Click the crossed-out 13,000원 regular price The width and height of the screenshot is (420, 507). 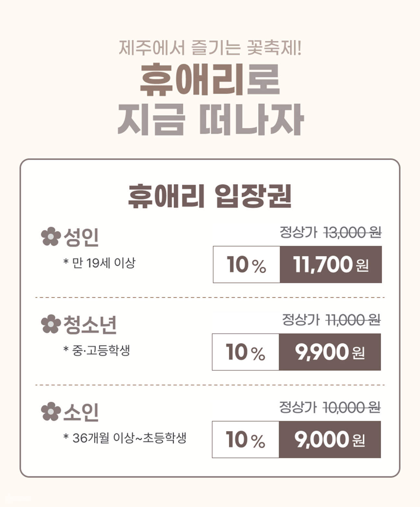tap(353, 232)
